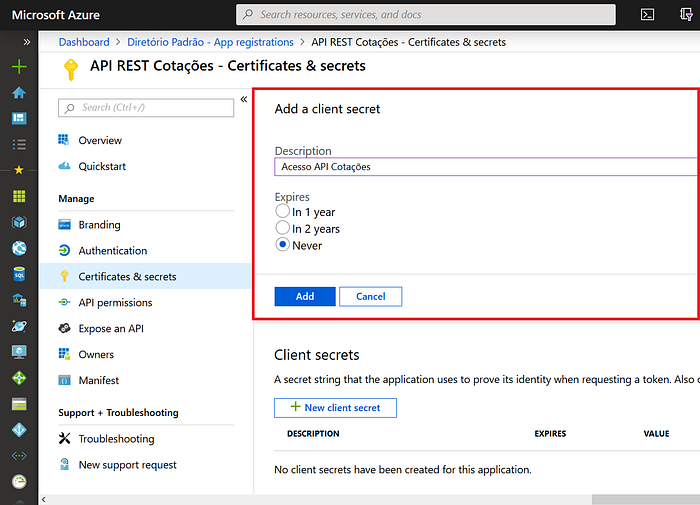The width and height of the screenshot is (700, 505).
Task: Open Diretório Padrão - App registrations breadcrumb
Action: point(210,42)
